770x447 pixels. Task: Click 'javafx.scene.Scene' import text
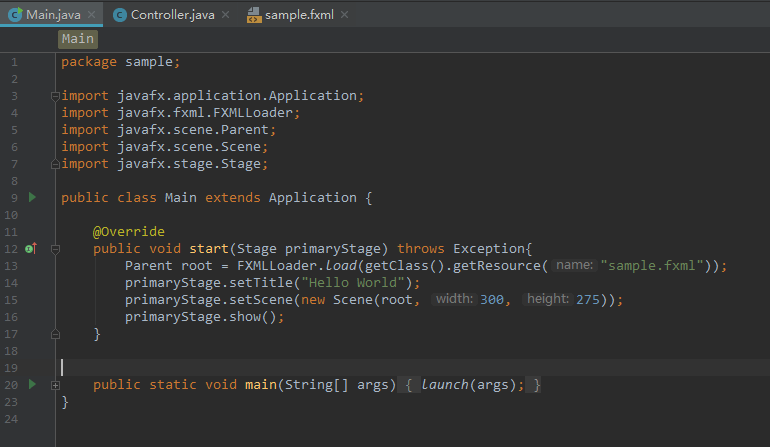tap(189, 146)
